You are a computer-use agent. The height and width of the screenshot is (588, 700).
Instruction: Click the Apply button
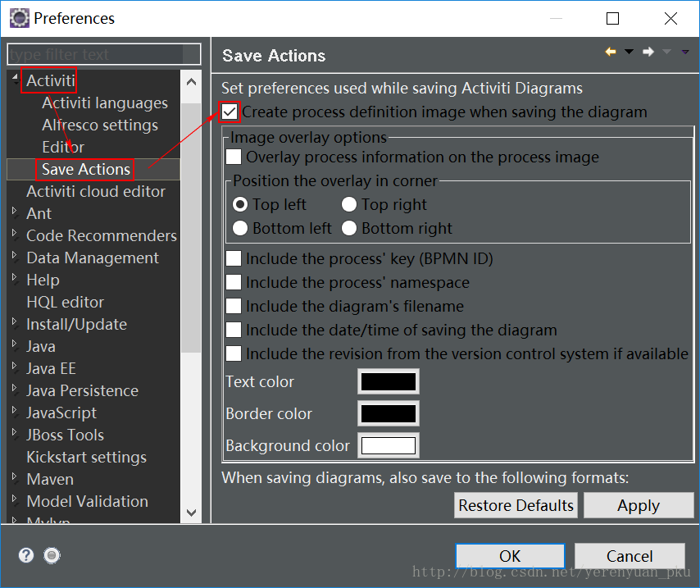(639, 505)
